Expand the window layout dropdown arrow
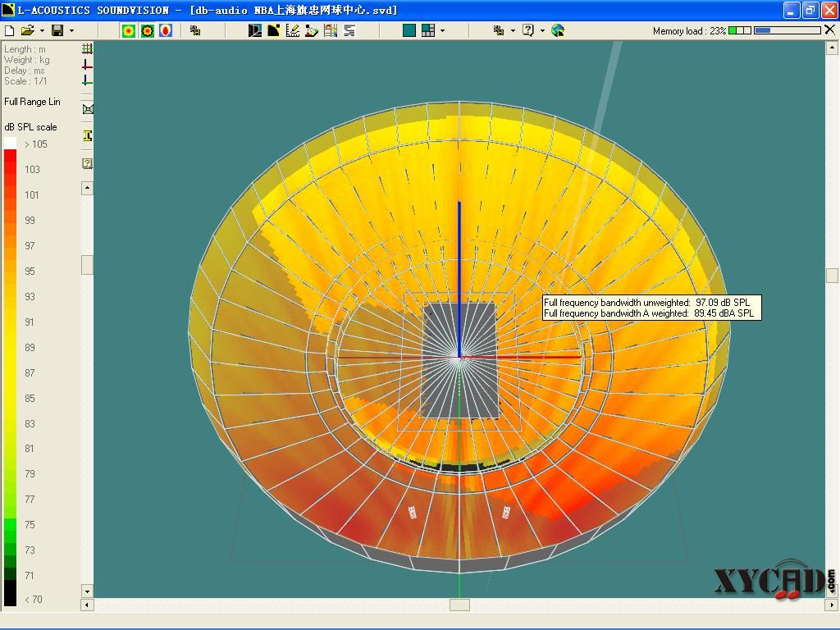The image size is (840, 630). 442,30
